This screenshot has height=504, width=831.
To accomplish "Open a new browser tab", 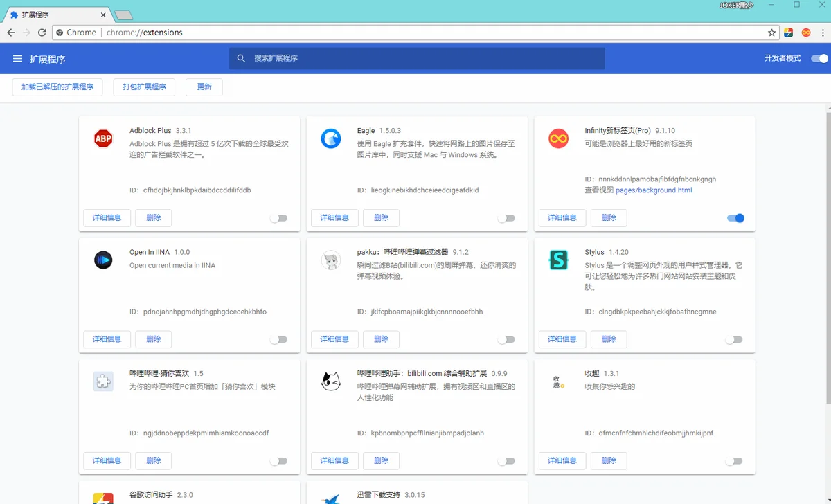I will [123, 15].
